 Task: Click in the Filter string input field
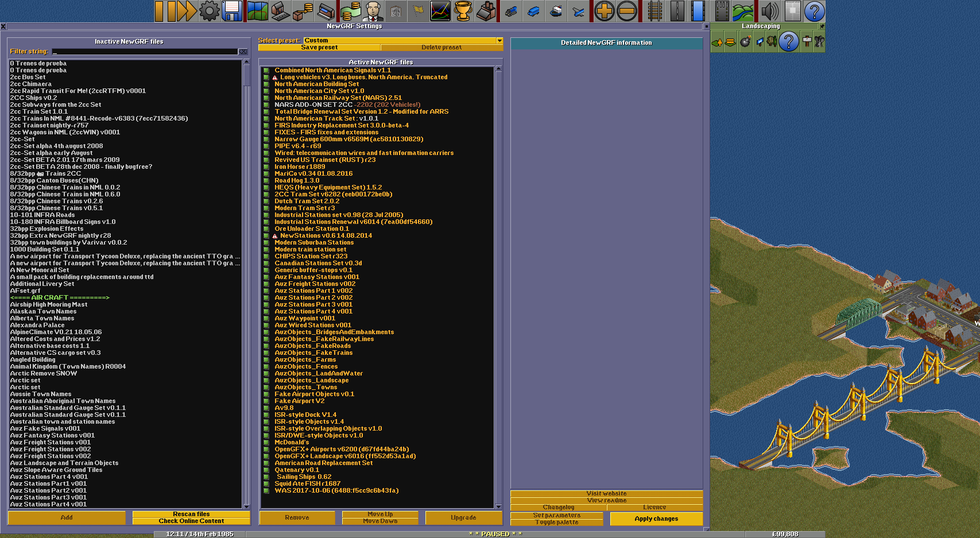(x=145, y=52)
